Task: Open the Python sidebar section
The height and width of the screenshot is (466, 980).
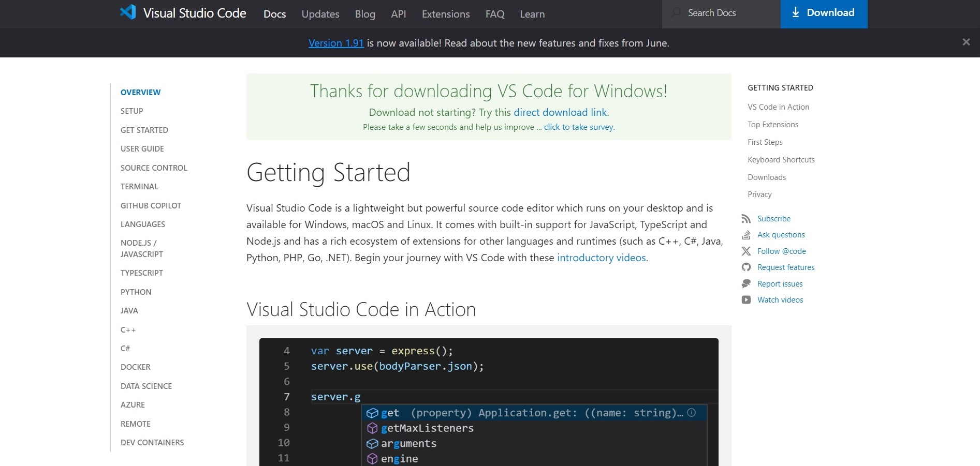Action: point(136,292)
